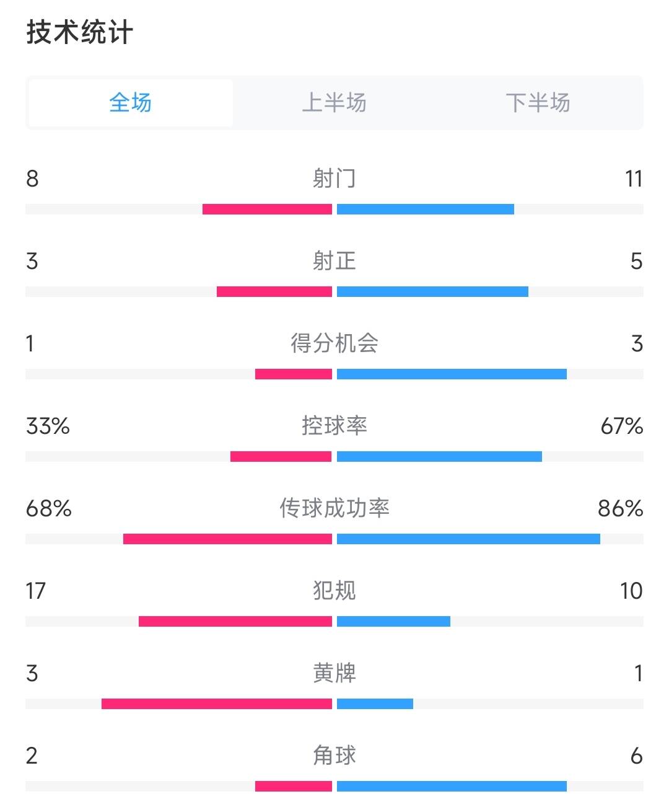669x812 pixels.
Task: Click the blue 角球 bar
Action: [x=452, y=787]
